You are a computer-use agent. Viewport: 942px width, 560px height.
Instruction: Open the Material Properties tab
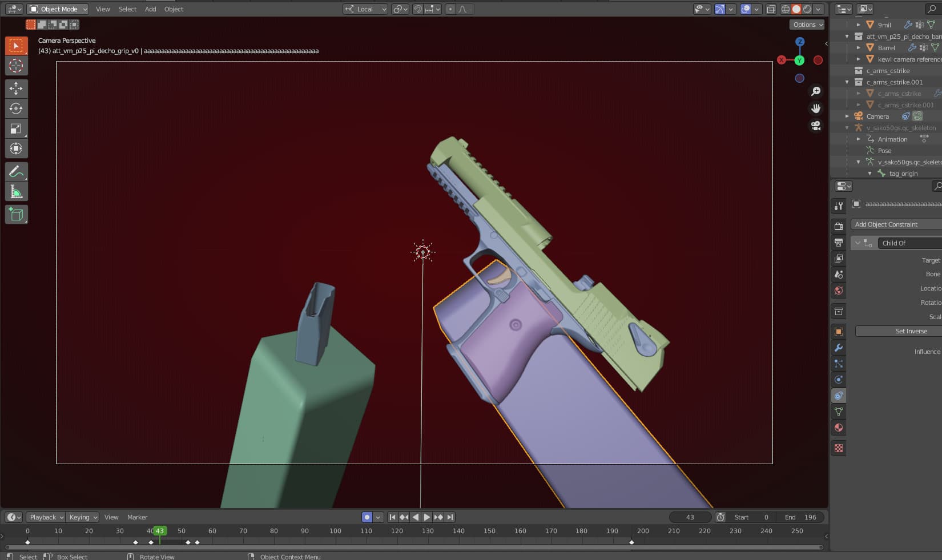(839, 428)
